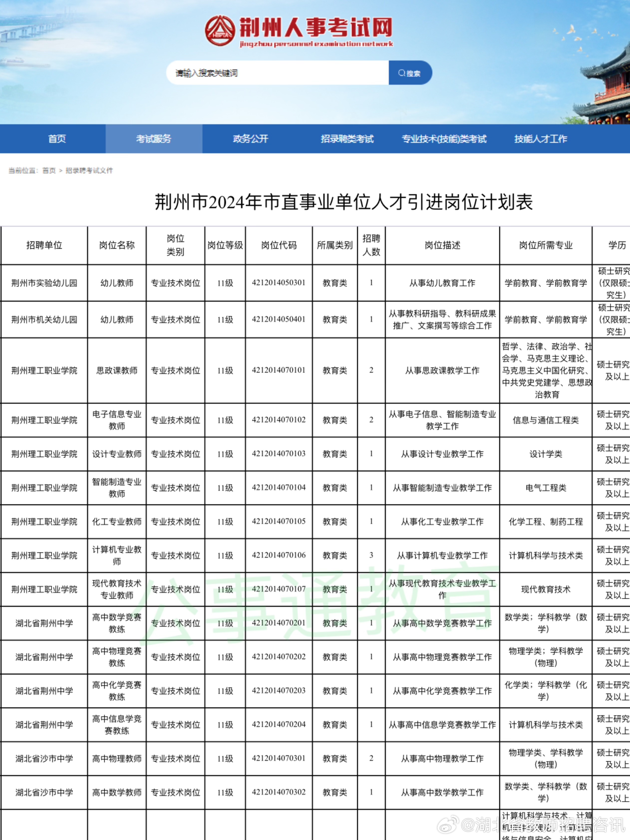This screenshot has width=630, height=840.
Task: Click the 岗位代码 column header
Action: point(279,245)
